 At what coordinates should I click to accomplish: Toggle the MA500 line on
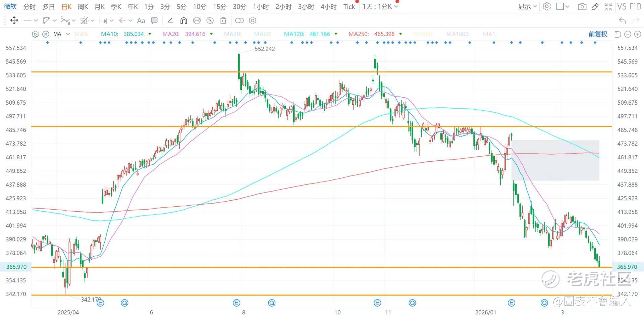coord(423,34)
